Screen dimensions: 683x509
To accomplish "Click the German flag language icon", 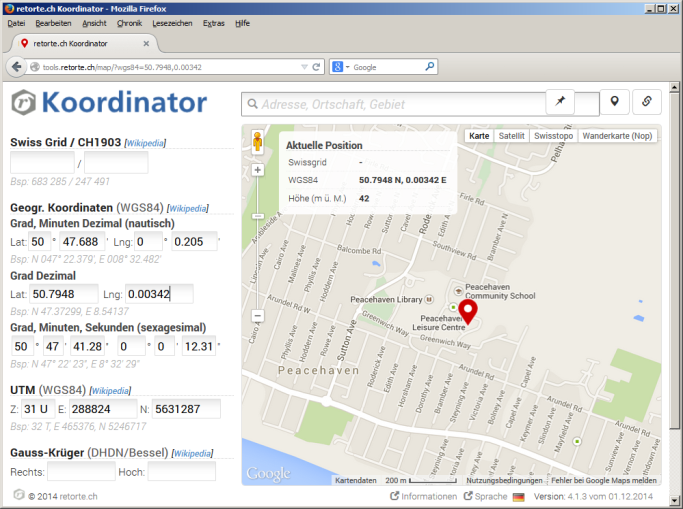I will point(518,497).
